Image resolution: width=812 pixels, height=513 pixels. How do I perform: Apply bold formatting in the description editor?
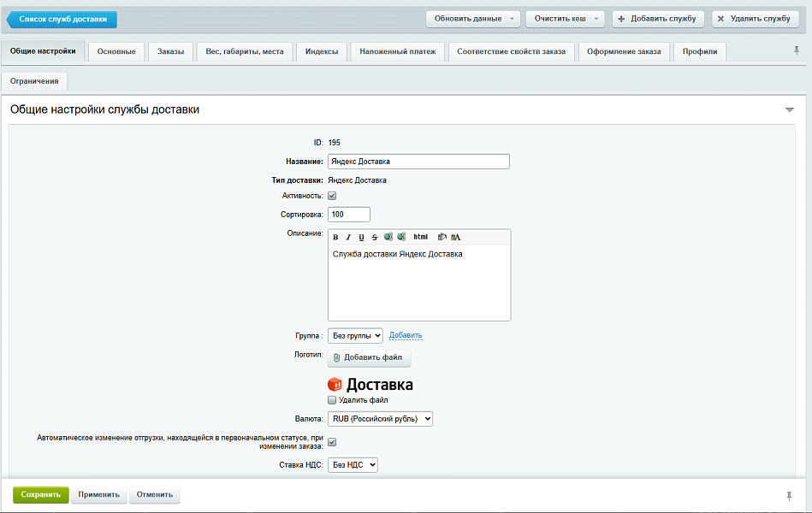335,237
